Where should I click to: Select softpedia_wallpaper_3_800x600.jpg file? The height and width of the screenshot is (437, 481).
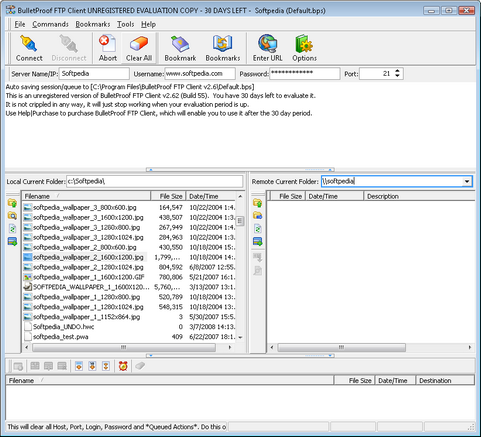[85, 207]
